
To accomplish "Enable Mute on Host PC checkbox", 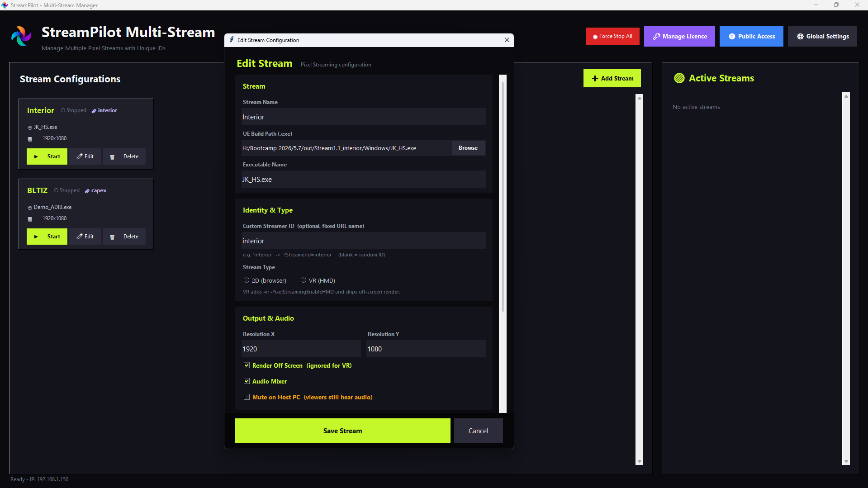I will 247,397.
